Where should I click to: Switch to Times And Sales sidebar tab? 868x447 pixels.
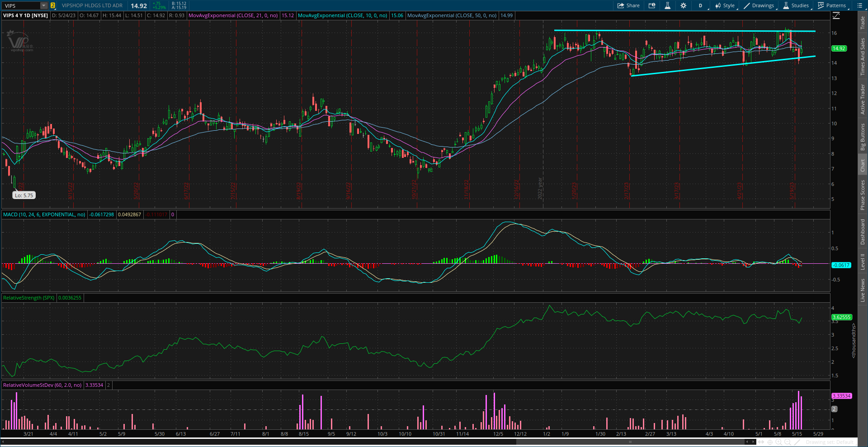[863, 57]
